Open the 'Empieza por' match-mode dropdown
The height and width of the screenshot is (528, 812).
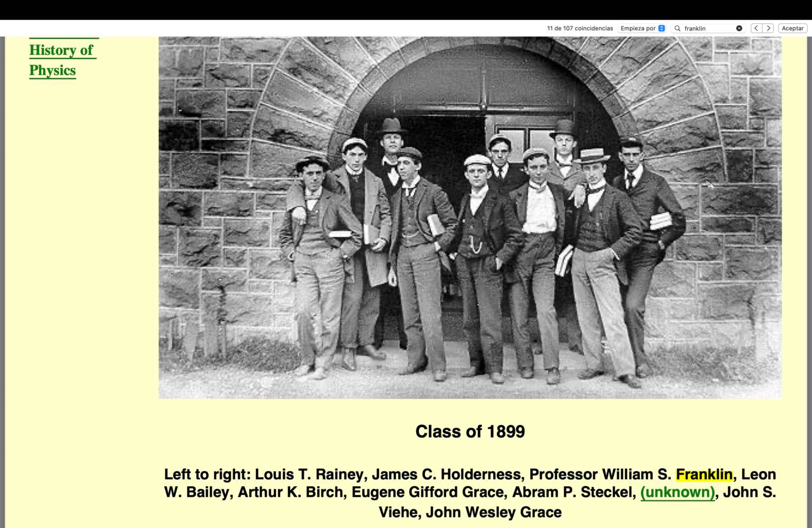pos(642,29)
